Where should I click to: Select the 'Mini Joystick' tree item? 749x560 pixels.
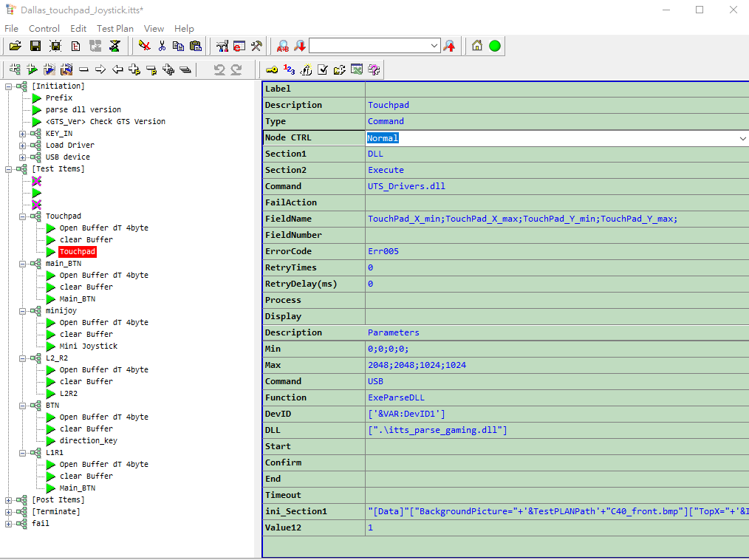[89, 346]
